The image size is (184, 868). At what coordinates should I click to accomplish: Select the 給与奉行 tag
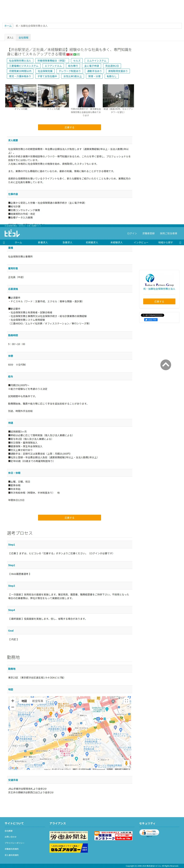coord(73,66)
